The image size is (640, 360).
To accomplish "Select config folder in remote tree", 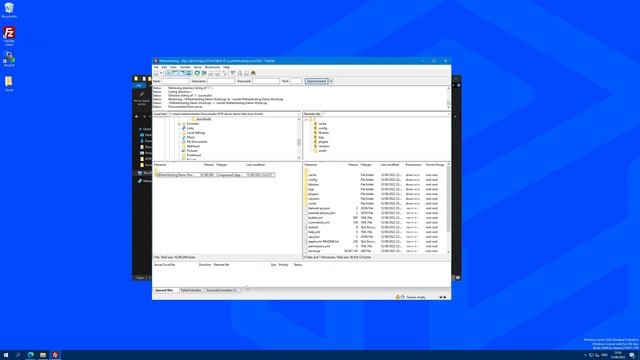I will coord(322,128).
